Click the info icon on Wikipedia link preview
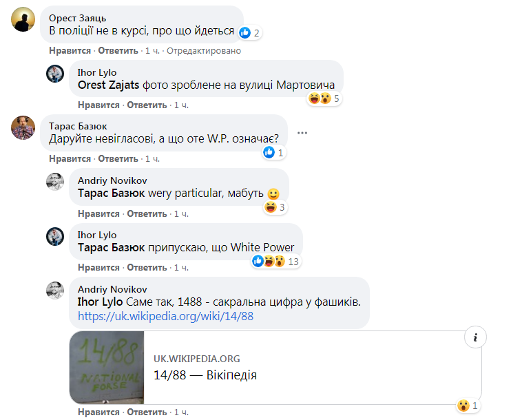 tap(475, 337)
